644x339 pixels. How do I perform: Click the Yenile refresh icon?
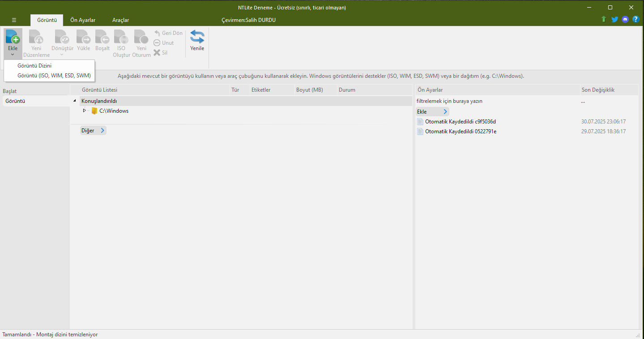click(197, 37)
